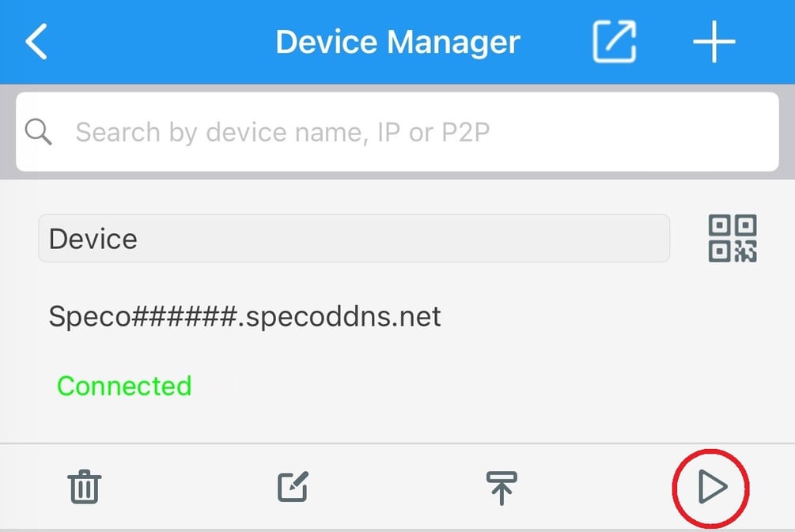The image size is (795, 532).
Task: Tap the Speco DDNS address text
Action: point(244,316)
